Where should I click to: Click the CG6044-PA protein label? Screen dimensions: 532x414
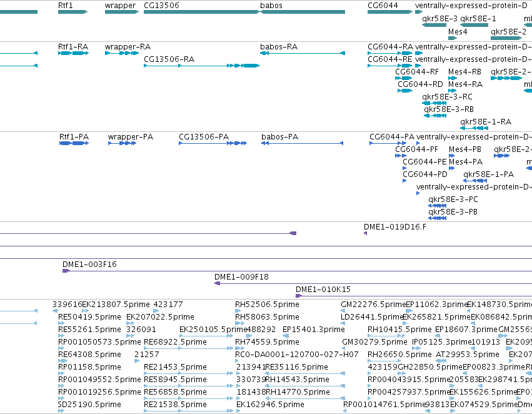392,137
